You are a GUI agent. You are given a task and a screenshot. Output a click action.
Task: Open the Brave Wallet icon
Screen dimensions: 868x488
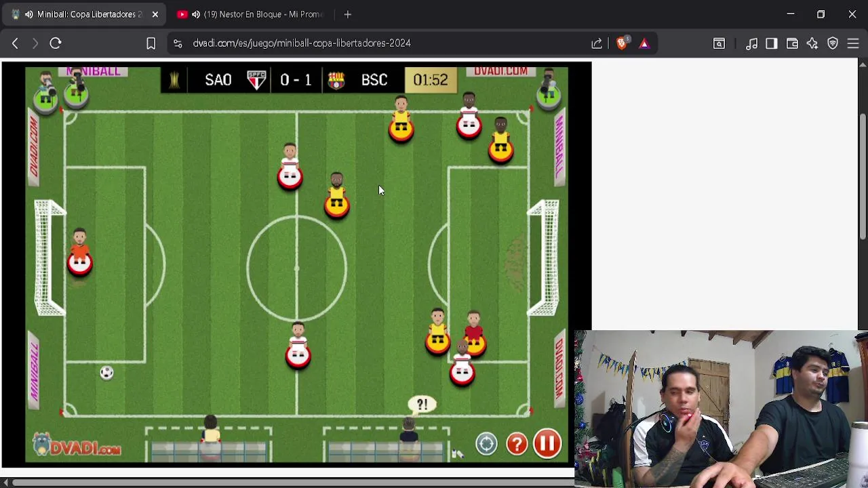click(792, 43)
